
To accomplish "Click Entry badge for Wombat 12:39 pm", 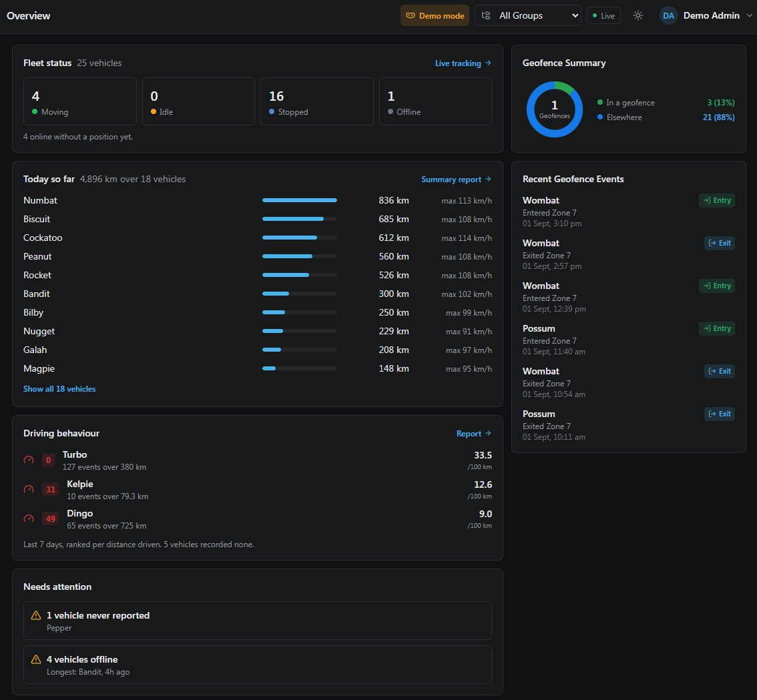I will point(717,286).
